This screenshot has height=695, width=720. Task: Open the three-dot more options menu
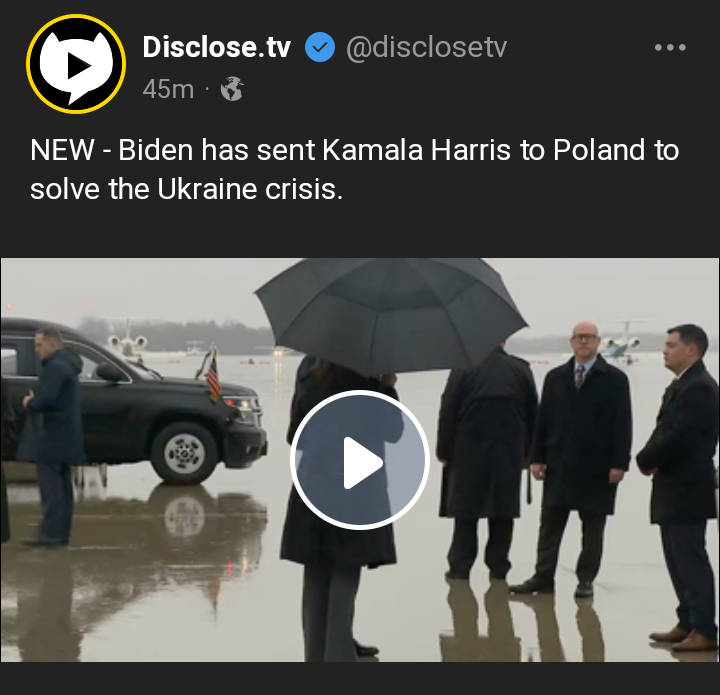click(x=670, y=47)
